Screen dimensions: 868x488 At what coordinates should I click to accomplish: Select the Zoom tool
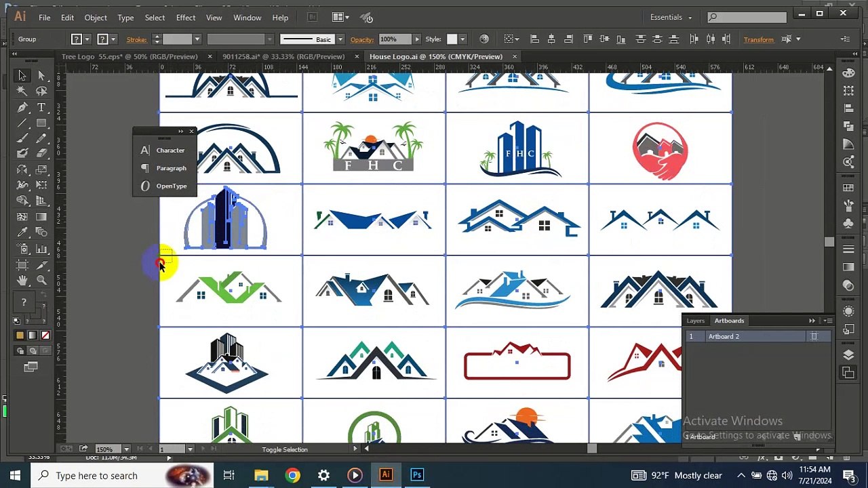pos(41,281)
